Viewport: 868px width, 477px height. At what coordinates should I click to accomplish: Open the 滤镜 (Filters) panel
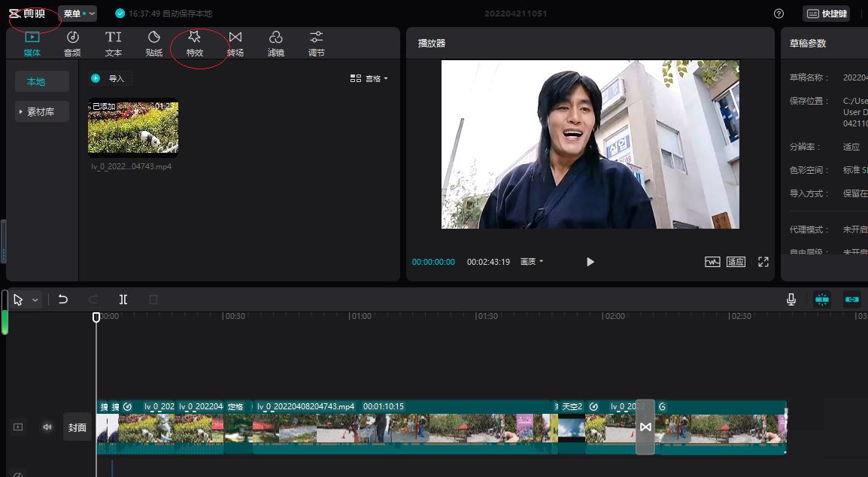275,41
